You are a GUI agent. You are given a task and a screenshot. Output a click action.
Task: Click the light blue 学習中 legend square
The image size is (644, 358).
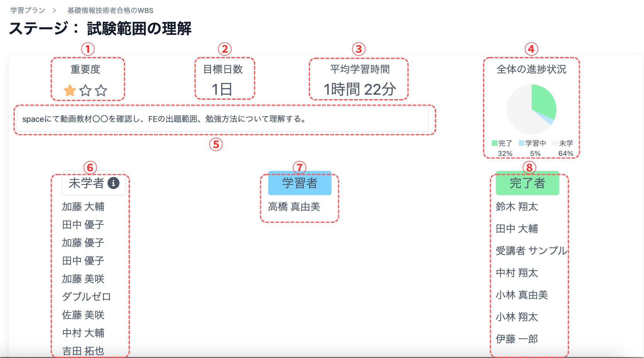point(521,143)
